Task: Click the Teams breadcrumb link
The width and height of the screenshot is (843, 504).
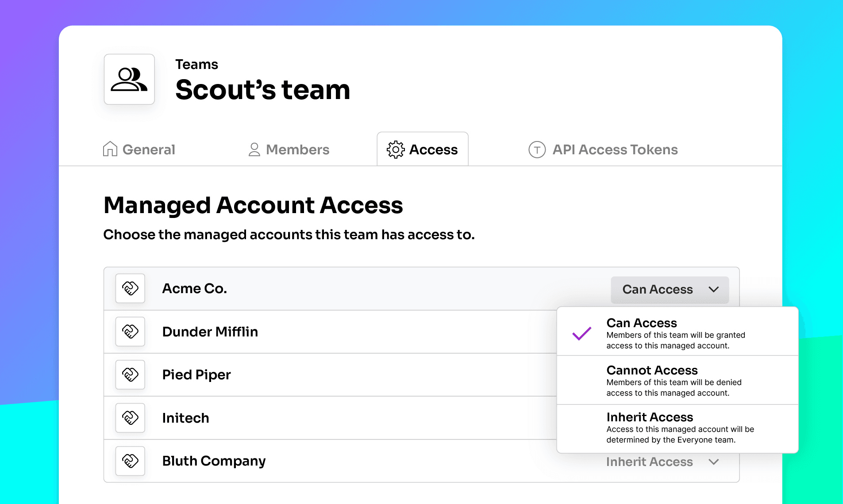Action: click(196, 65)
